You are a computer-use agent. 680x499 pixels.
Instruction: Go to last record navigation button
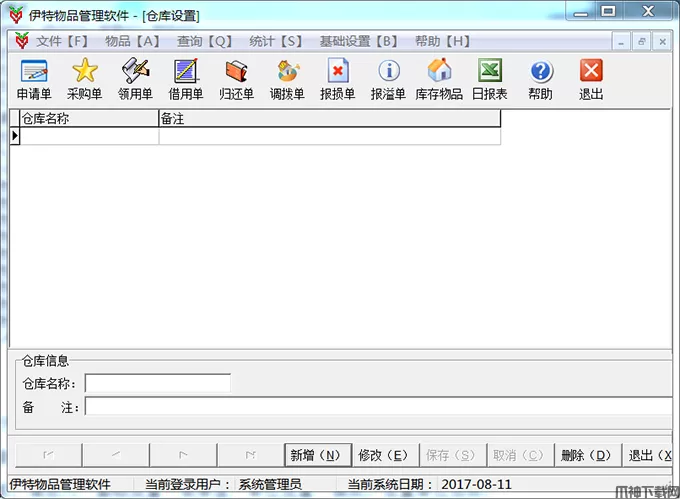coord(250,455)
